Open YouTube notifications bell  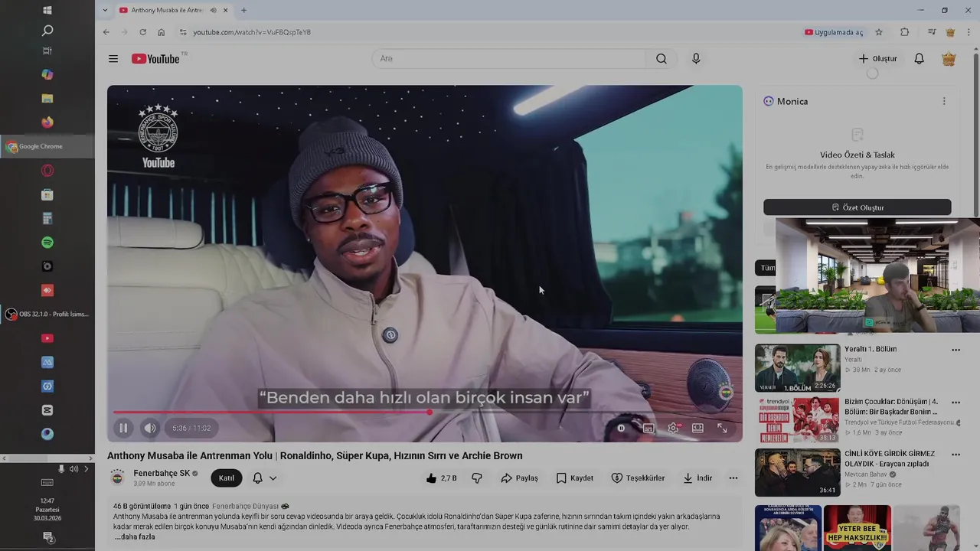[x=920, y=59]
